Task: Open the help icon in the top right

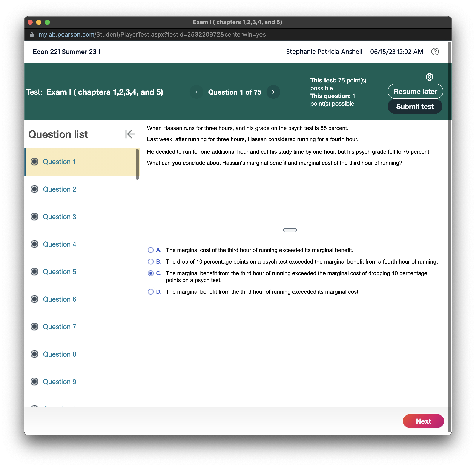Action: coord(435,52)
